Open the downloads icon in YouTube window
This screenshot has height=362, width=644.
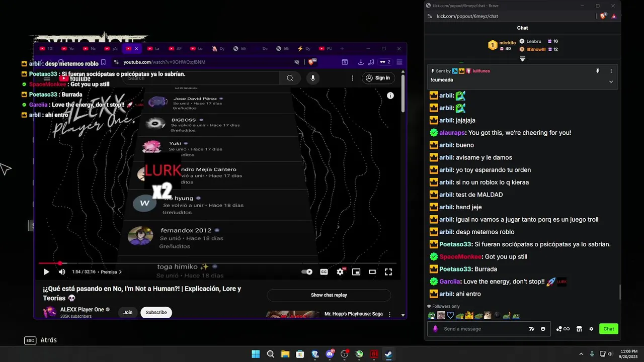tap(361, 62)
